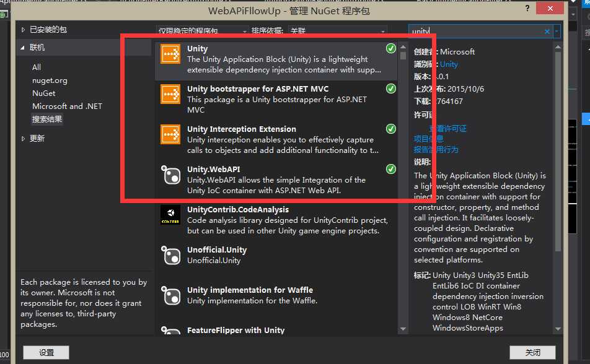
Task: Click package list scrollbar thumb
Action: point(403,56)
